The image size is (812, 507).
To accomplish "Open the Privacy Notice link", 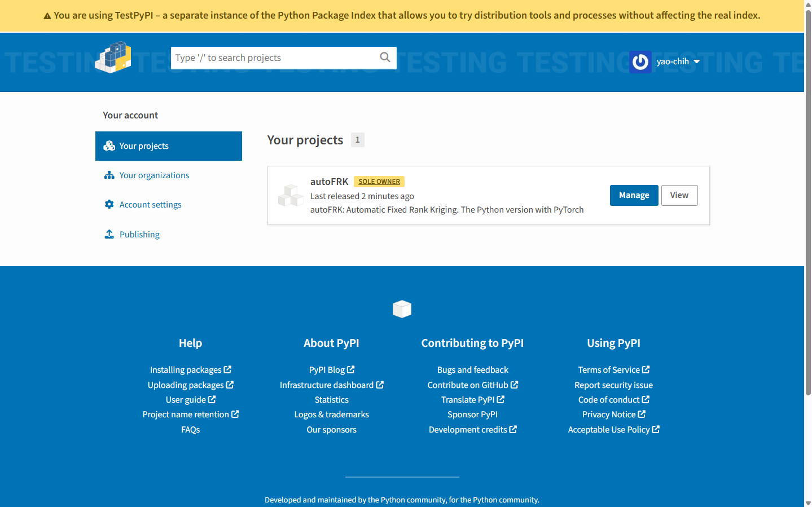I will click(x=614, y=415).
